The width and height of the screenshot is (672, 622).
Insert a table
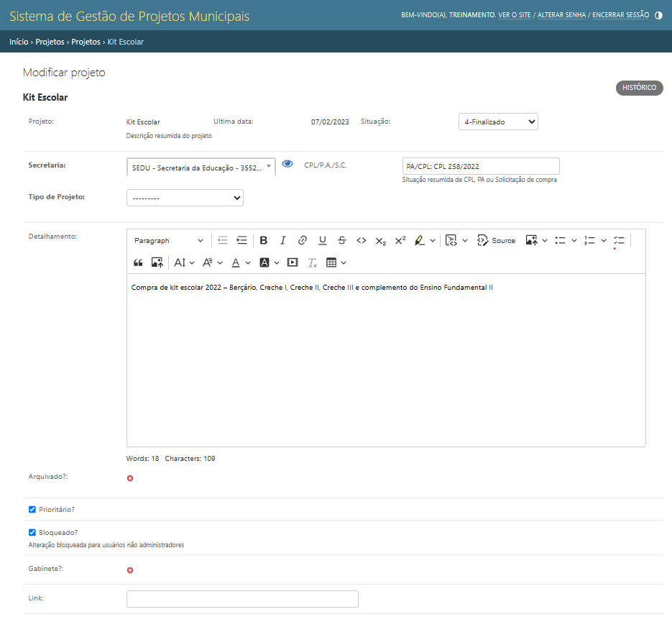331,262
